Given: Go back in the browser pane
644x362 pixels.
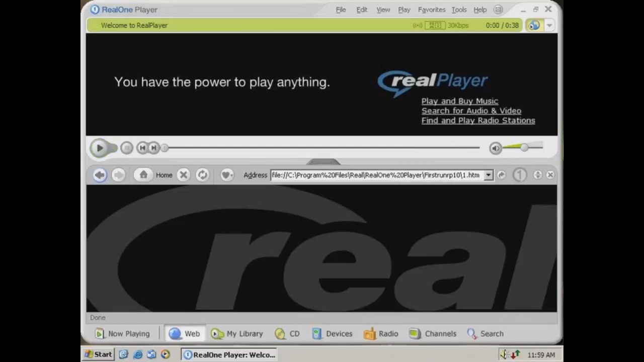Looking at the screenshot, I should coord(100,175).
